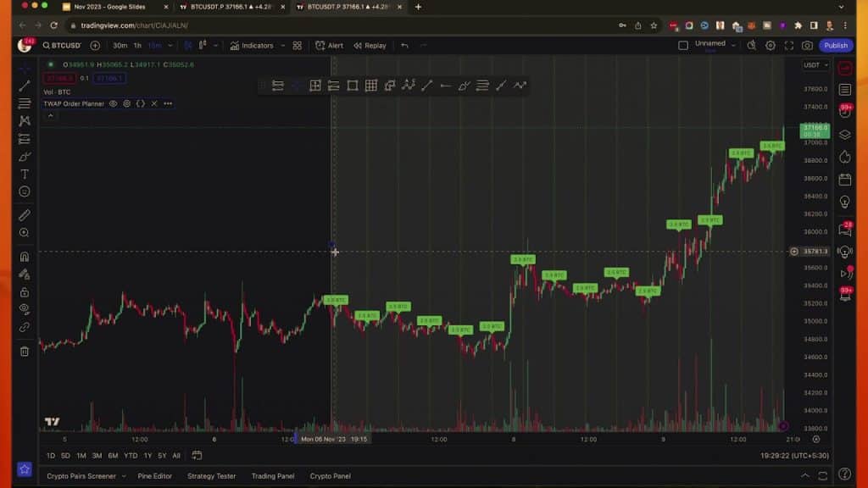
Task: Expand the USDT currency dropdown
Action: click(815, 65)
